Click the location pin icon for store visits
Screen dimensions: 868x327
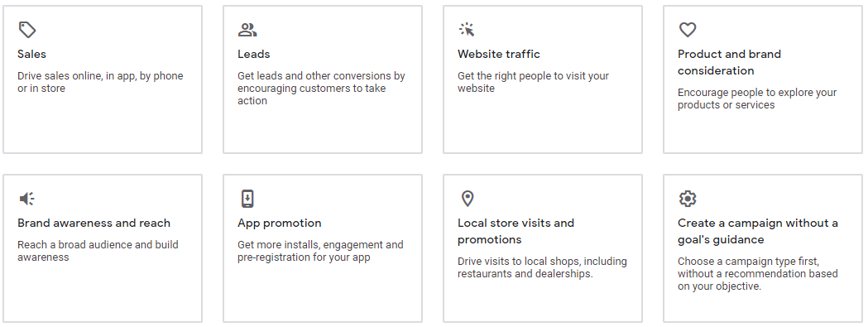tap(468, 199)
